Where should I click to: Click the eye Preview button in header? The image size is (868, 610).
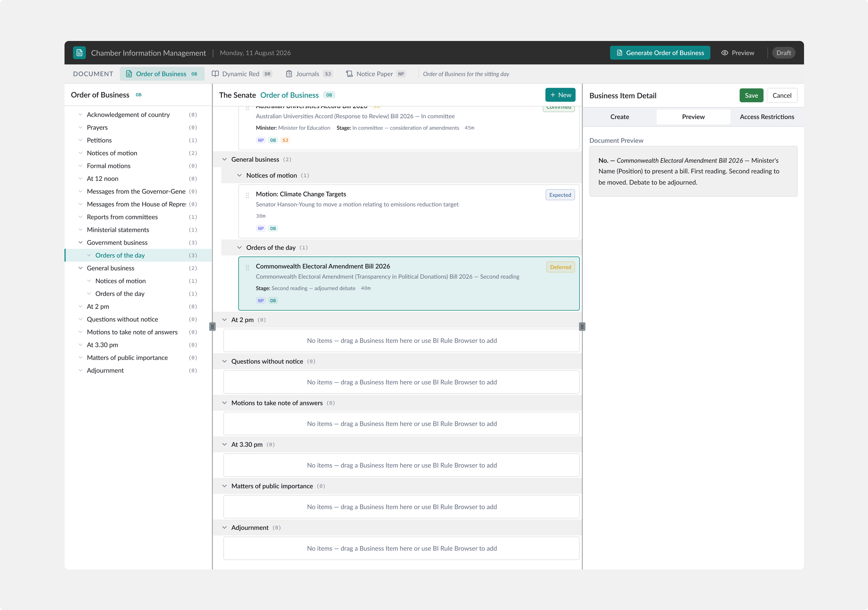coord(737,53)
